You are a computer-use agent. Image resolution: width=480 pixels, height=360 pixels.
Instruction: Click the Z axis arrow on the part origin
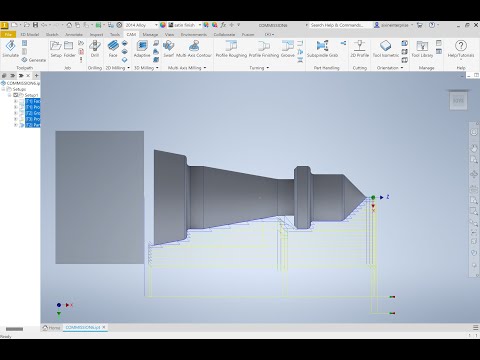(382, 197)
